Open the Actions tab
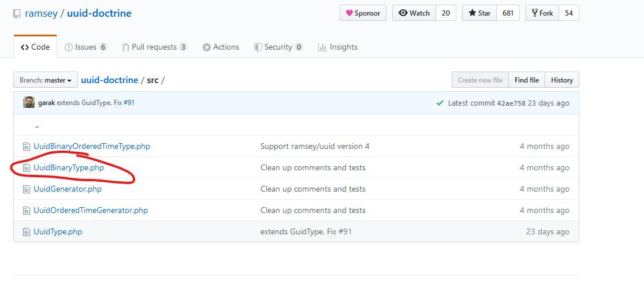The image size is (644, 288). (221, 47)
